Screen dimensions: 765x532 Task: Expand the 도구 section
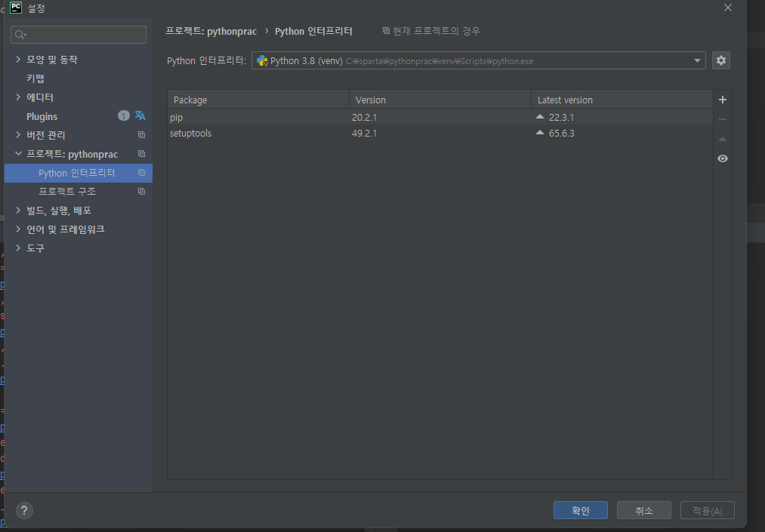(x=18, y=248)
